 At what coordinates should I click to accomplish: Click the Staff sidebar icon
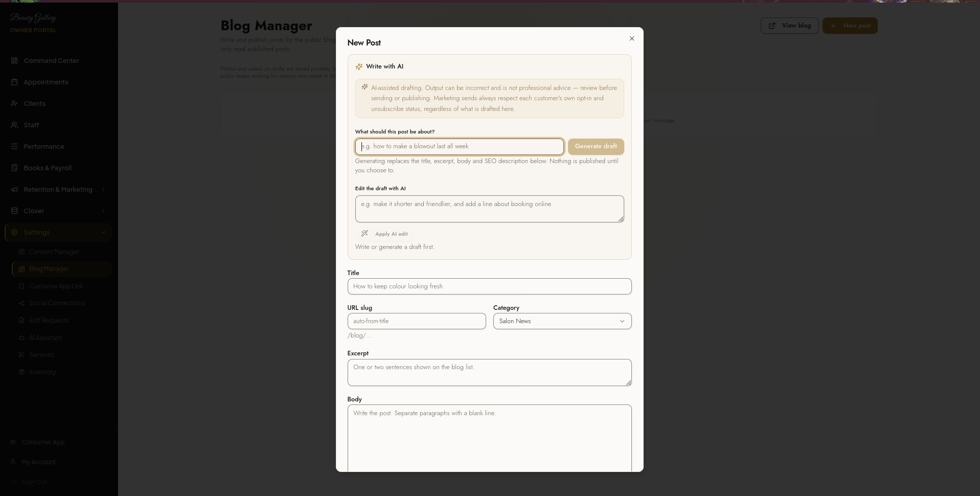[14, 125]
